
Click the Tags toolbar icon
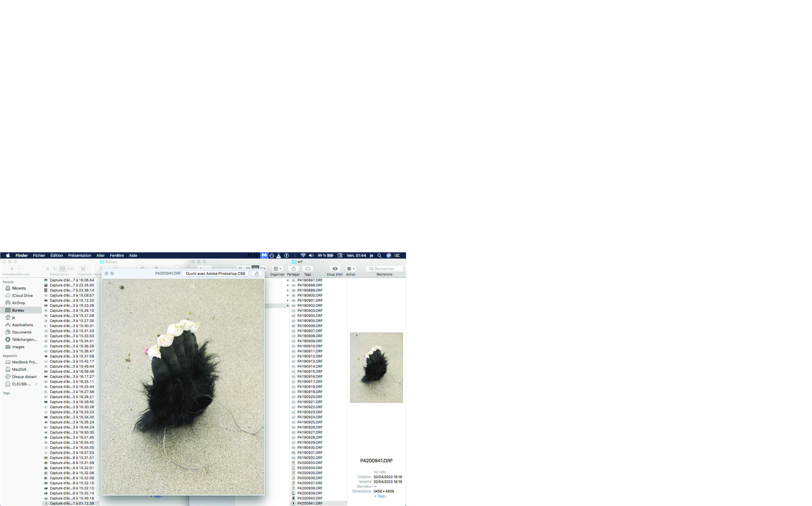click(x=307, y=269)
